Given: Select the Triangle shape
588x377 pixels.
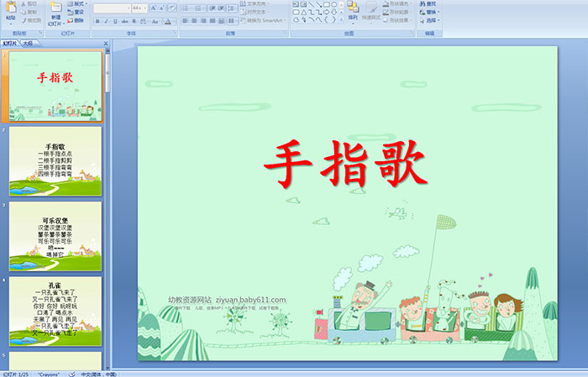Looking at the screenshot, I should point(304,13).
